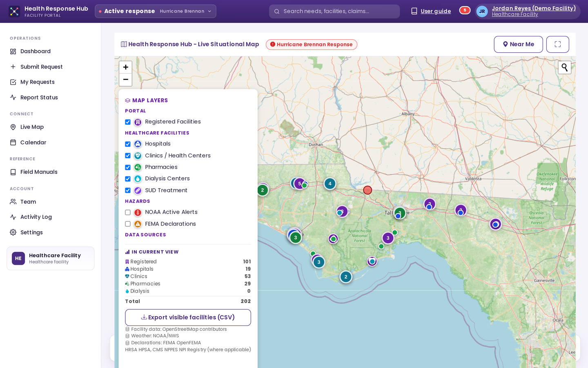
Task: Click the My Requests checkbox icon
Action: 13,82
